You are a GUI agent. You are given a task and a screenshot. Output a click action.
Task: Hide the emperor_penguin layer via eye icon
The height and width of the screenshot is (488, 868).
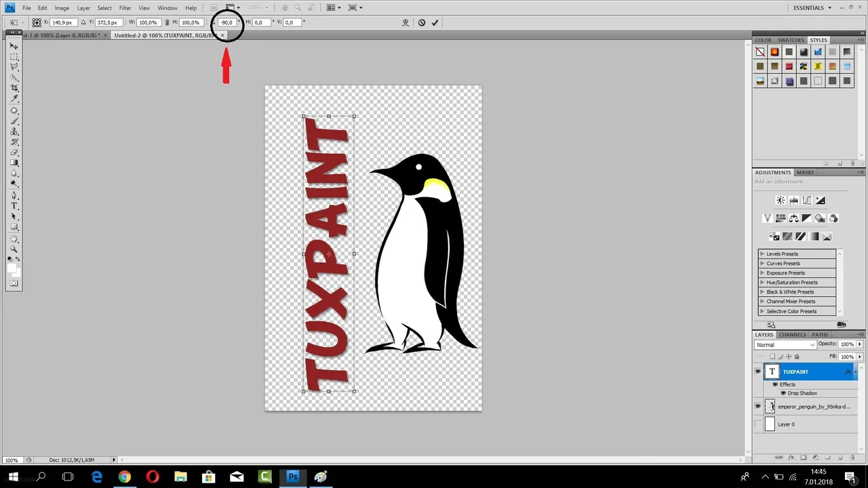pyautogui.click(x=757, y=406)
